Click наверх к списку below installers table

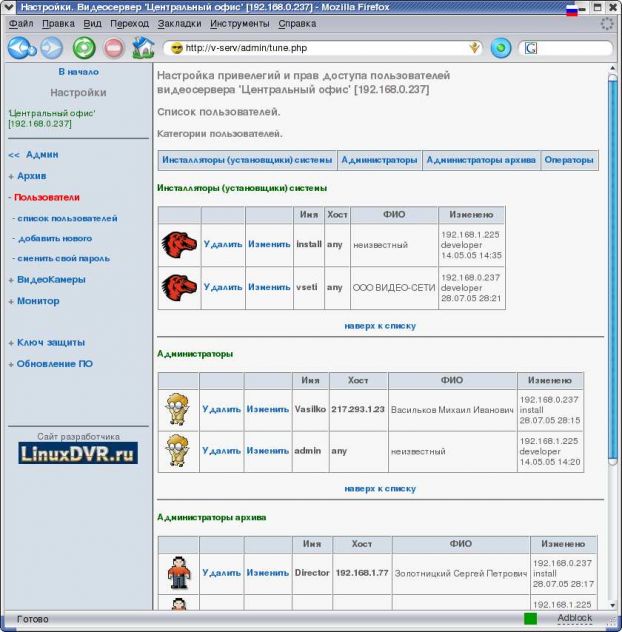point(380,326)
